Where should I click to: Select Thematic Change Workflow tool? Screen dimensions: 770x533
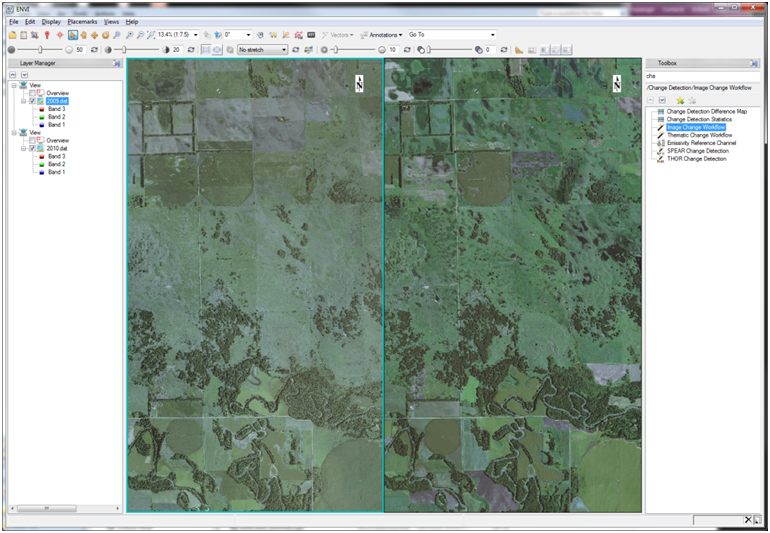click(699, 135)
